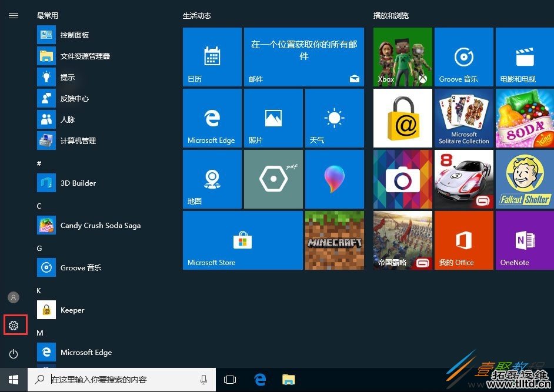Click the search input field on the taskbar
Screen dimensions: 554x392
[118, 380]
